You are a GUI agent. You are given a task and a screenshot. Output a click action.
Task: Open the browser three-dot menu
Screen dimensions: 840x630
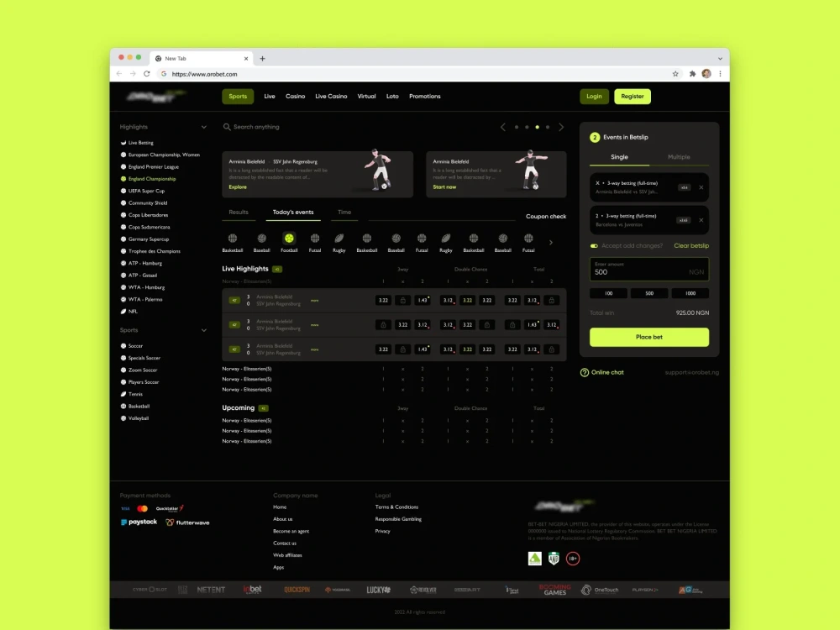[720, 74]
